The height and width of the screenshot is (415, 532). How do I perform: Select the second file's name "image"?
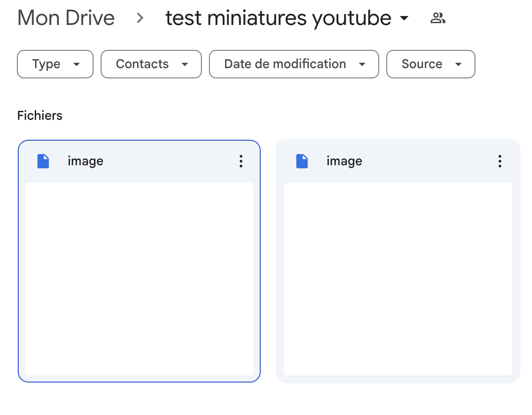pyautogui.click(x=344, y=161)
